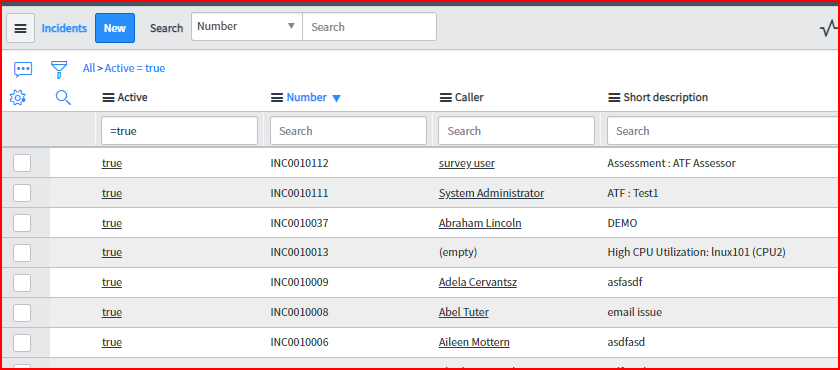Sort by the Caller column header
This screenshot has width=840, height=370.
469,97
